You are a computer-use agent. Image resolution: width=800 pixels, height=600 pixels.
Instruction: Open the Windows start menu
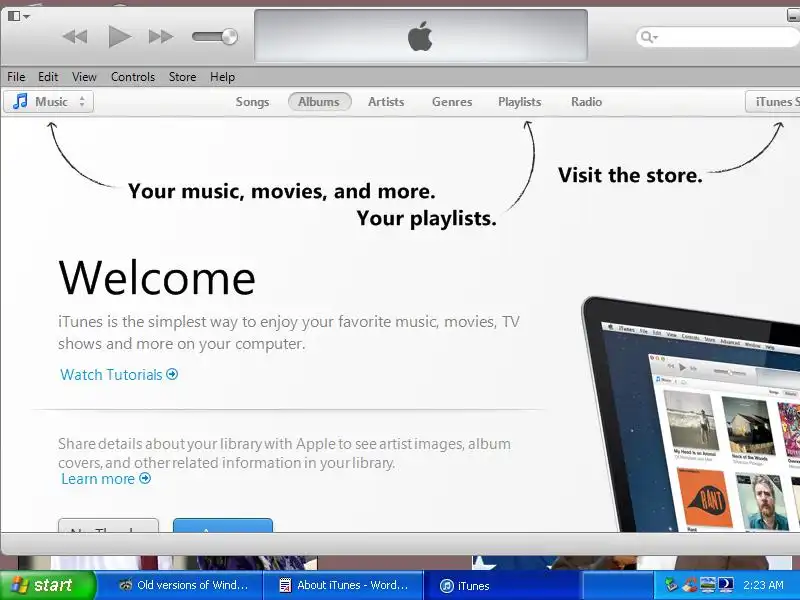point(48,585)
